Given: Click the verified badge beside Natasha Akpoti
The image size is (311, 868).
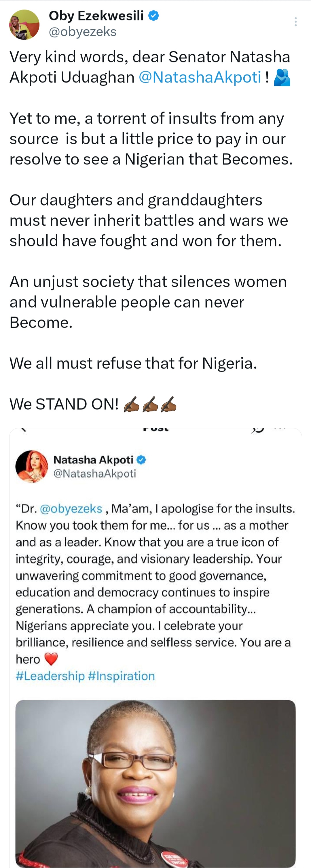Looking at the screenshot, I should 141,460.
